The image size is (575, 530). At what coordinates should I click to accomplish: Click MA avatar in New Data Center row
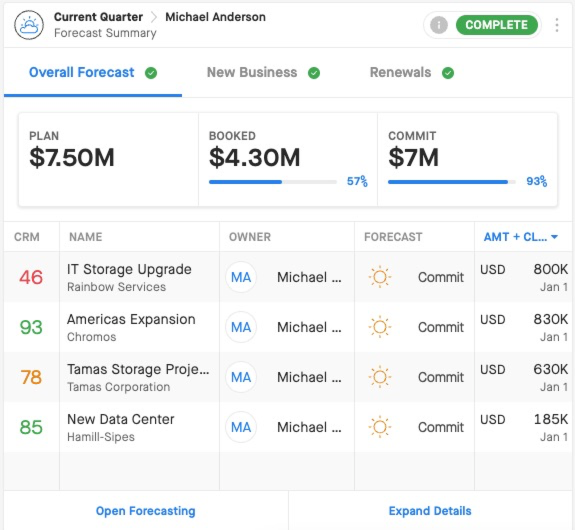tap(241, 427)
